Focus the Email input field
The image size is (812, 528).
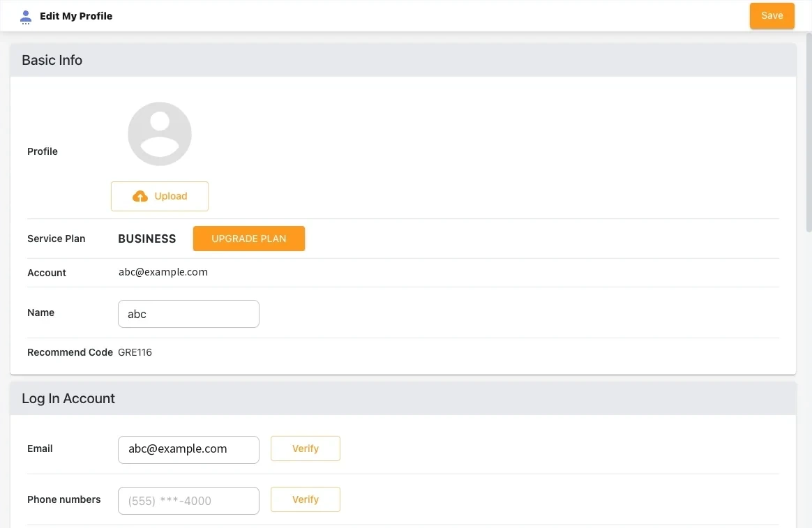tap(188, 449)
